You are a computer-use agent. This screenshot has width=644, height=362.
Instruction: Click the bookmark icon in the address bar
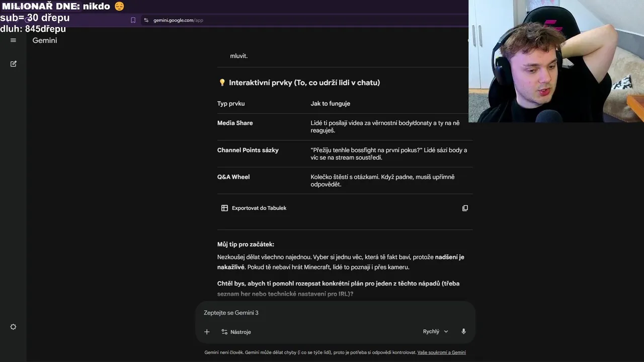tap(133, 20)
